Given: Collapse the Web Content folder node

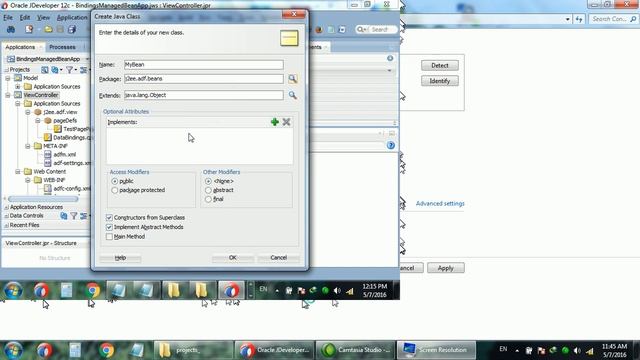Looking at the screenshot, I should (18, 171).
